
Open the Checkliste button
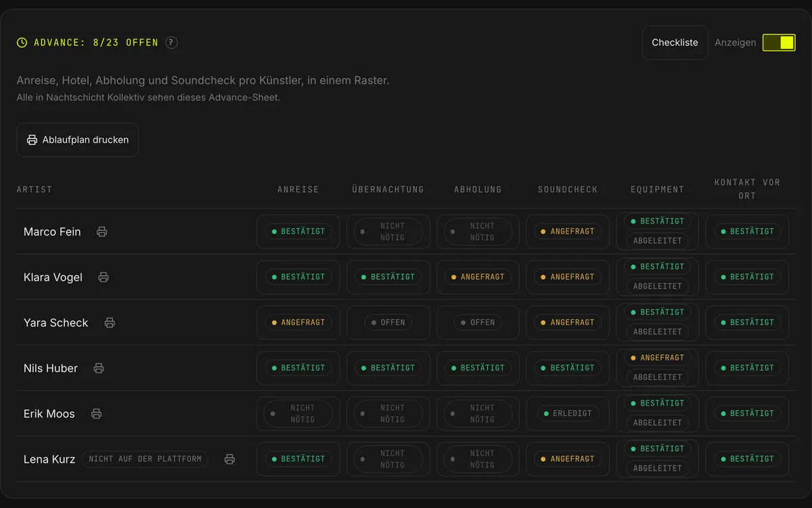click(x=675, y=43)
